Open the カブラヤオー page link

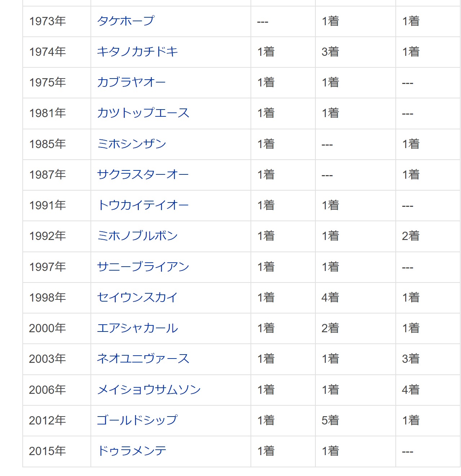pos(131,83)
